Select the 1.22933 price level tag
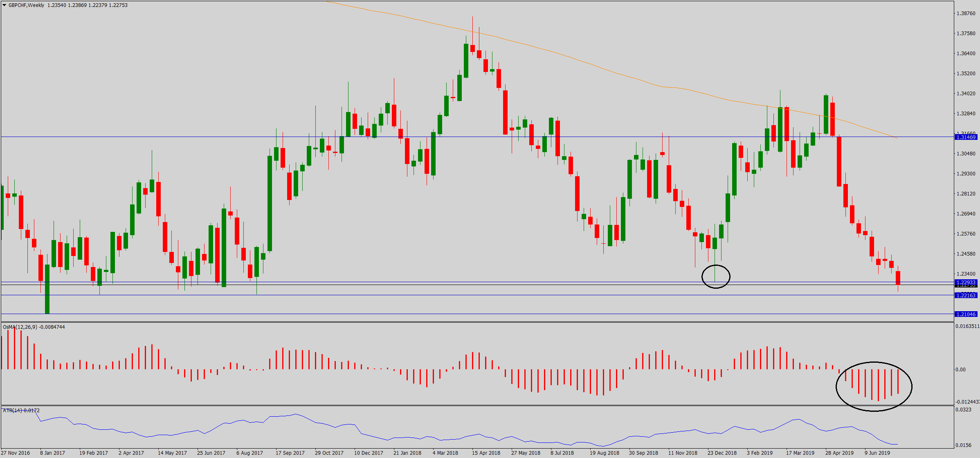Viewport: 980px width, 458px height. coord(966,283)
